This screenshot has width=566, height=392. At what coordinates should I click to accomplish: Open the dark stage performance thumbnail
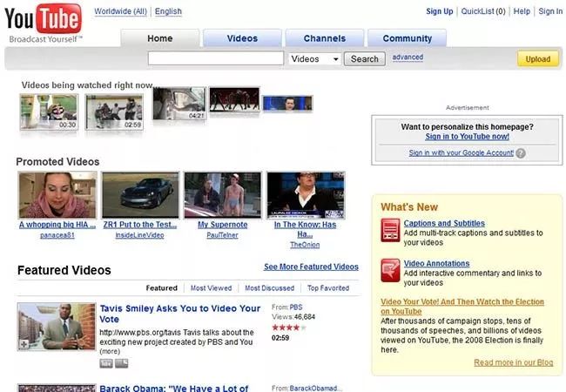(234, 99)
